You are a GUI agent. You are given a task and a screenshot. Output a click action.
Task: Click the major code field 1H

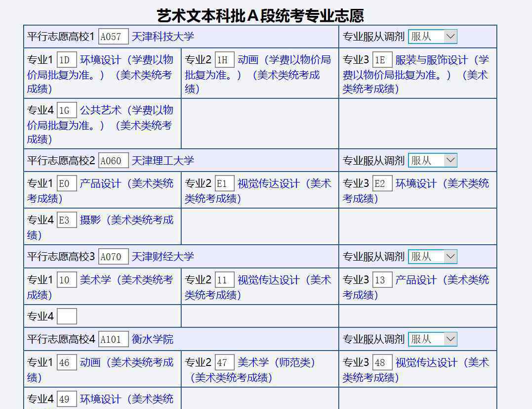pyautogui.click(x=225, y=60)
